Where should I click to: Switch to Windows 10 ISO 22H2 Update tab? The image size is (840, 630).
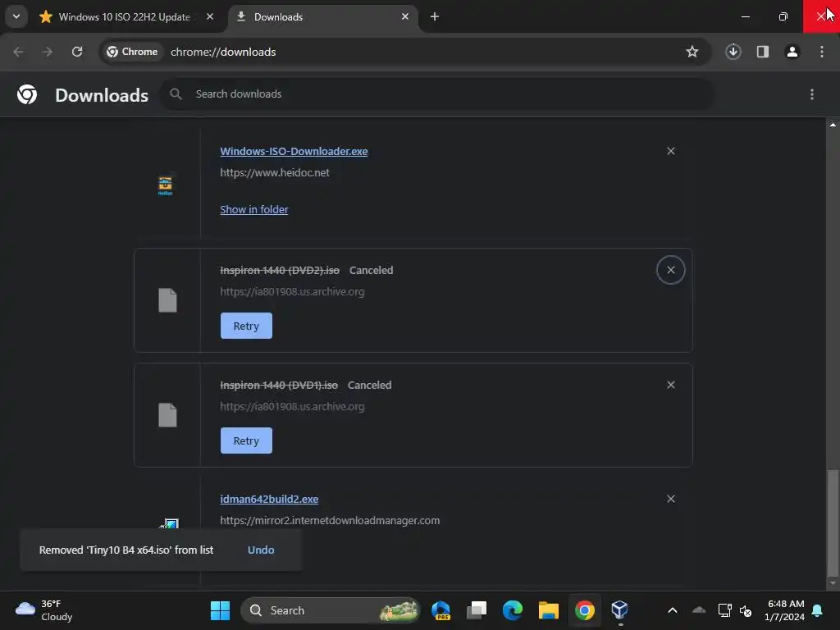coord(125,16)
